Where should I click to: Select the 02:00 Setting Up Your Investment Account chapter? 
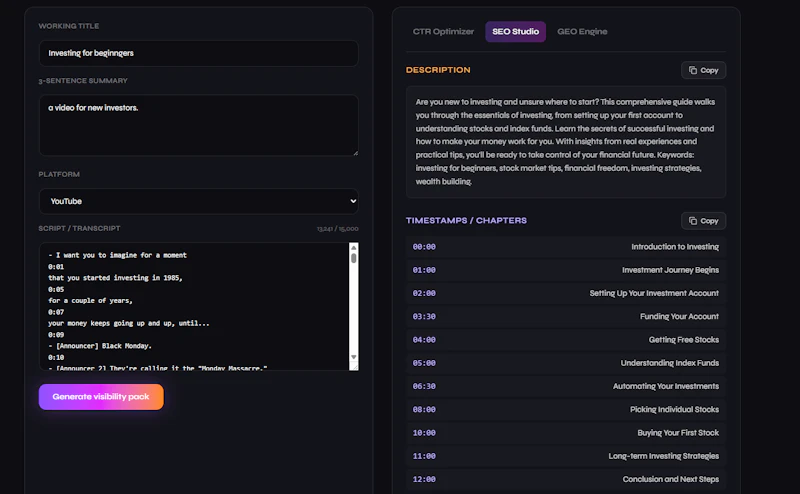(566, 293)
